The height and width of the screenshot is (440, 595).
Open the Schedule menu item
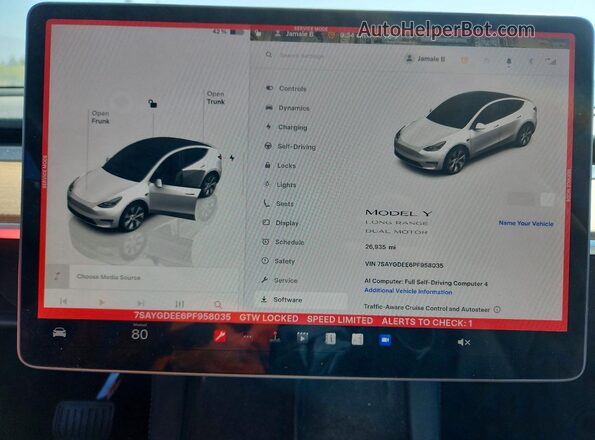(x=283, y=242)
